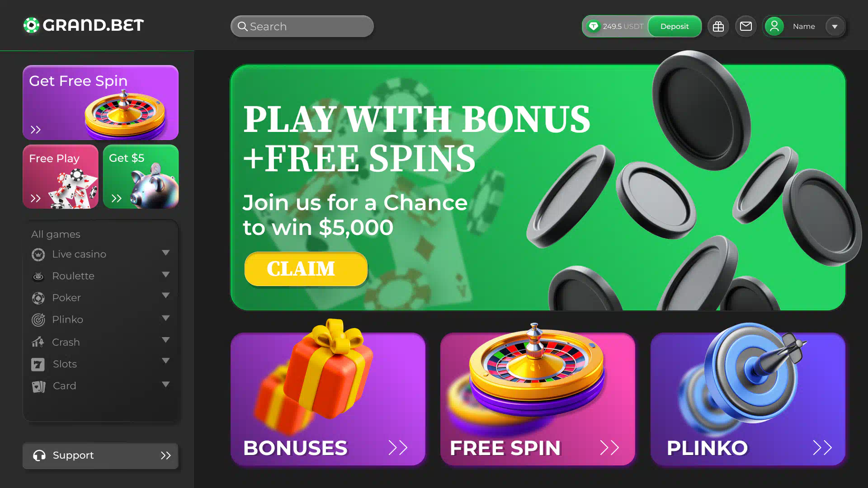868x488 pixels.
Task: Click the Support headset icon
Action: pyautogui.click(x=39, y=455)
